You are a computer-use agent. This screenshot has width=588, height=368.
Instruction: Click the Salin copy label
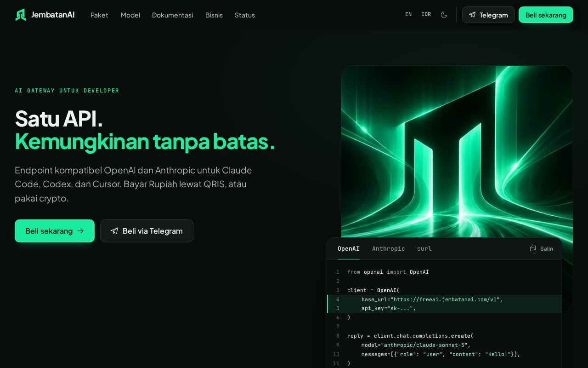pyautogui.click(x=547, y=248)
